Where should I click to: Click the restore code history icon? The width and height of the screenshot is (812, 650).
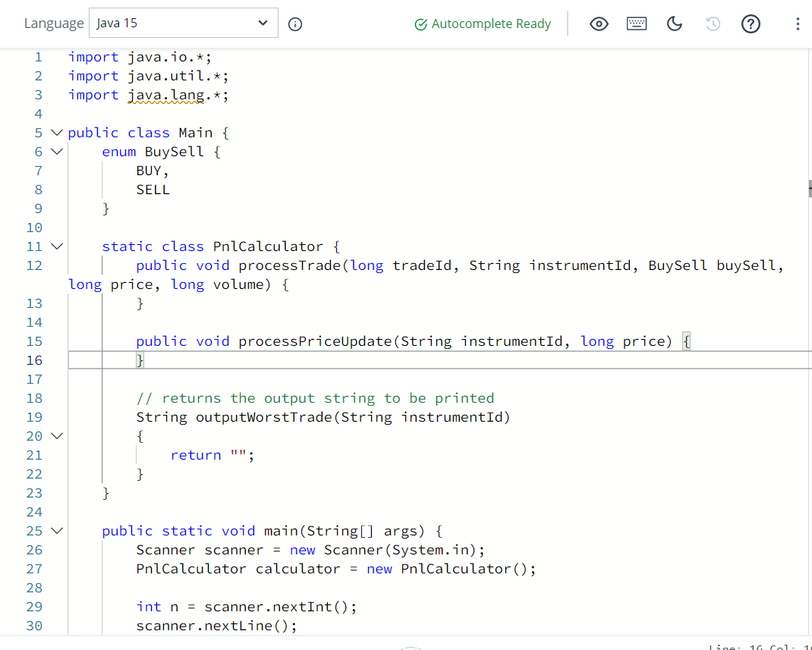[713, 24]
